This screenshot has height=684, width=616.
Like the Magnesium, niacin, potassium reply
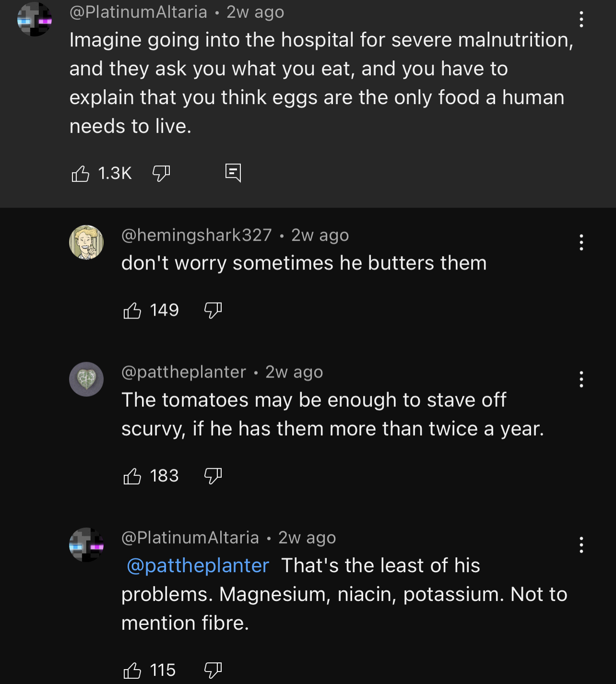pos(132,670)
